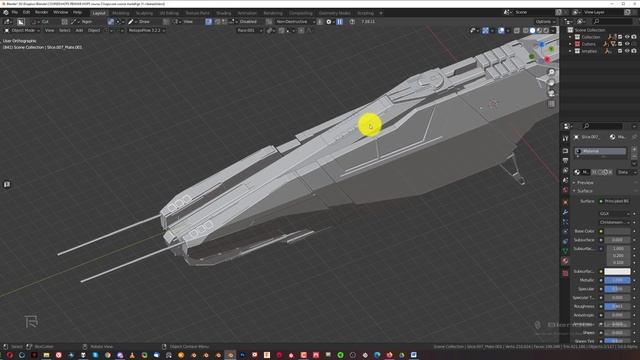The height and width of the screenshot is (360, 640).
Task: Click the zoom magnifier navigation icon
Action: [551, 72]
